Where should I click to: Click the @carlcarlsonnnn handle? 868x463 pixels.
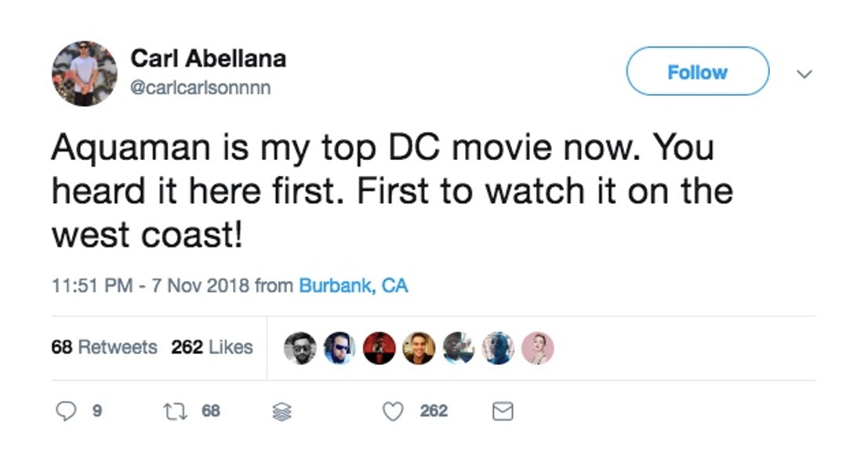coord(200,87)
